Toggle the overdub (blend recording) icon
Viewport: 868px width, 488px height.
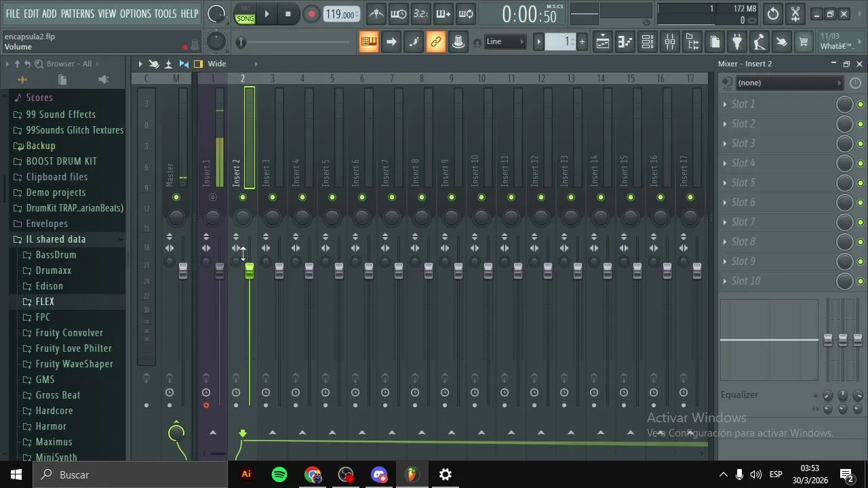pos(443,14)
